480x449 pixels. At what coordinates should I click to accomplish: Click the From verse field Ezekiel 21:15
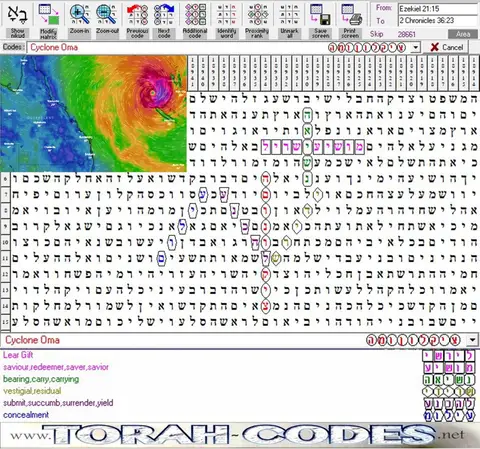[x=438, y=9]
